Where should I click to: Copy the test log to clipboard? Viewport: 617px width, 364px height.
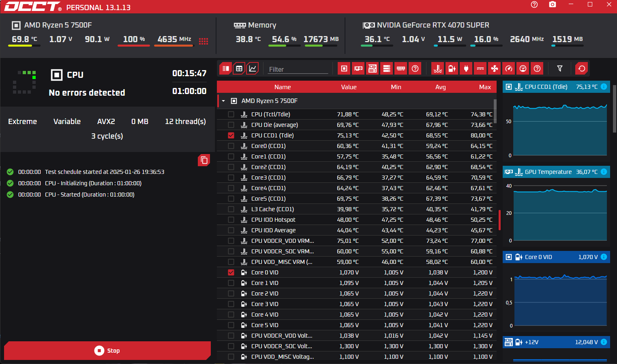[x=204, y=161]
